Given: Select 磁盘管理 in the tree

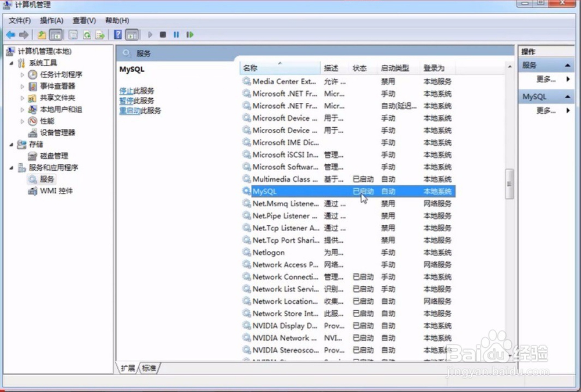Looking at the screenshot, I should (x=54, y=156).
